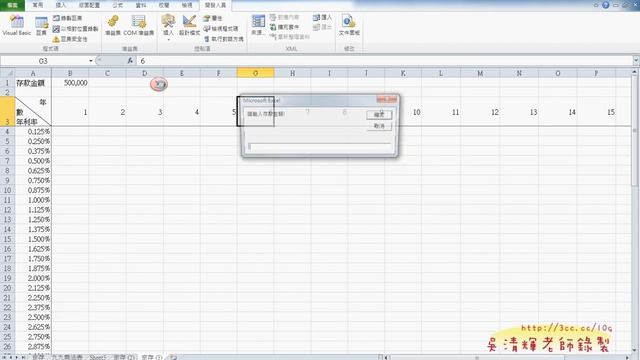Image resolution: width=640 pixels, height=360 pixels.
Task: Open Macro Security (巨集安全性) settings
Action: pos(70,39)
